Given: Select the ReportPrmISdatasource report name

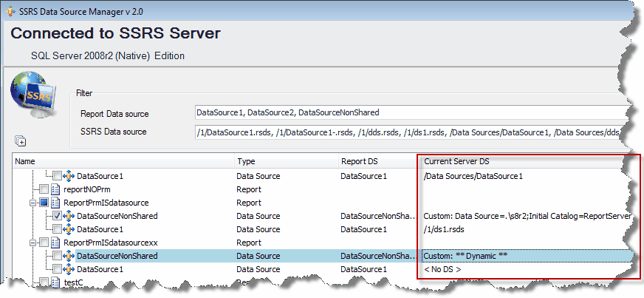Looking at the screenshot, I should (x=106, y=203).
